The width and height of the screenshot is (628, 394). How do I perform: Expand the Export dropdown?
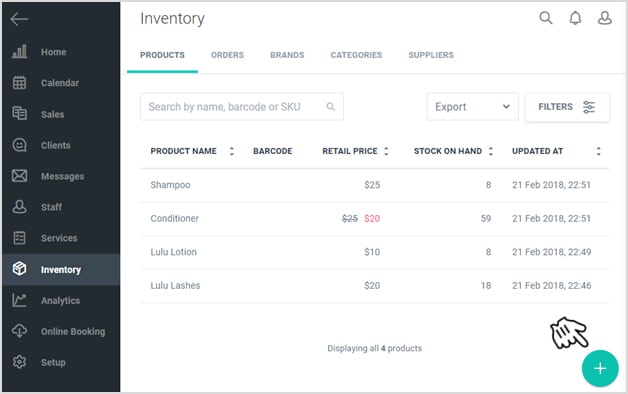click(x=473, y=107)
